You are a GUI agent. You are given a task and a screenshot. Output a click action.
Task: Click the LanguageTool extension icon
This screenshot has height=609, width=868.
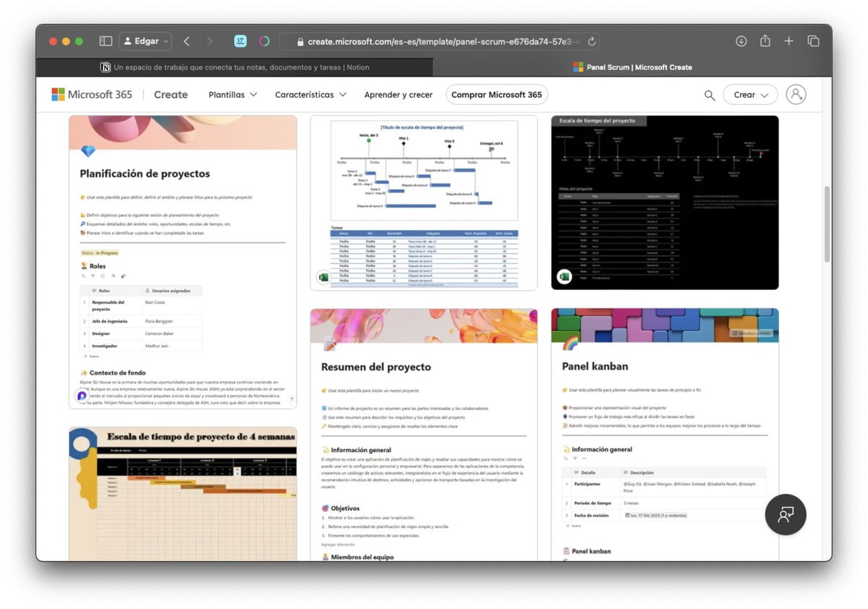pos(240,41)
